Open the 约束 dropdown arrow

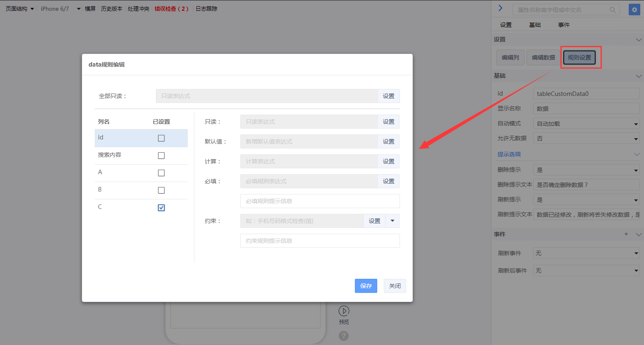(x=392, y=221)
